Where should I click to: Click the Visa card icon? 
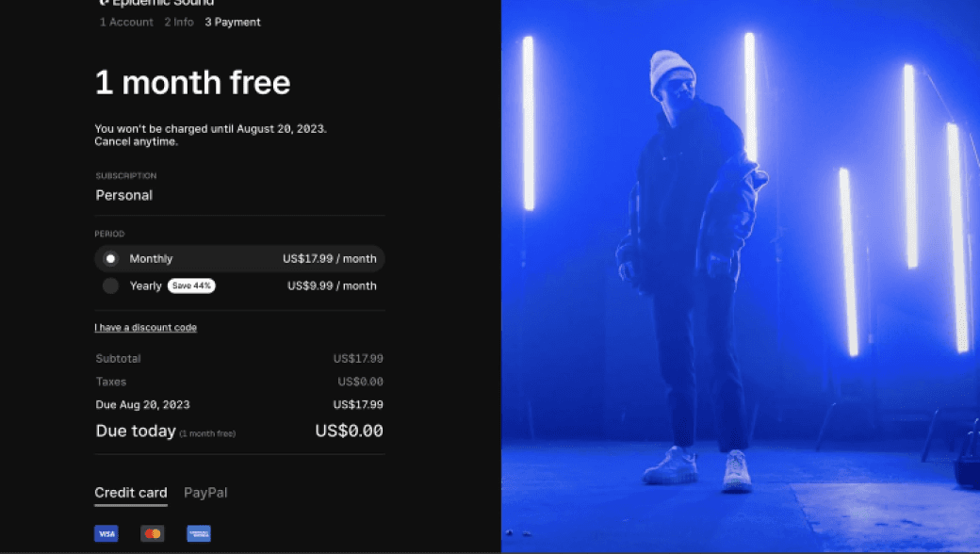tap(106, 533)
